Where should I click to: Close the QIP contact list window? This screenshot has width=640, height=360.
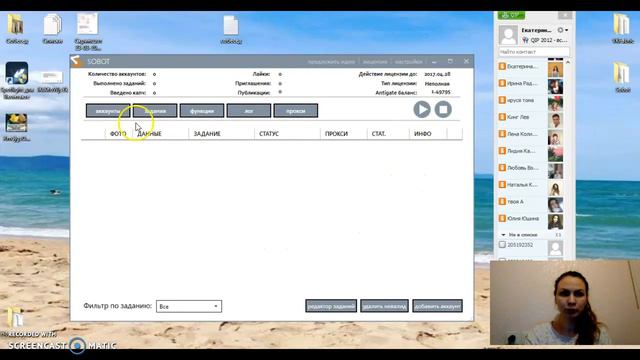(x=565, y=16)
